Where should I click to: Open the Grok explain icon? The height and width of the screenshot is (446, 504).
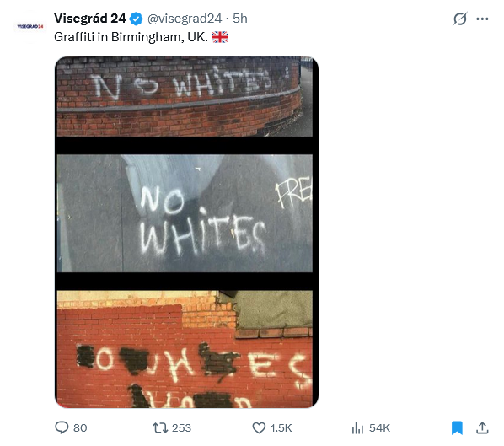click(460, 19)
